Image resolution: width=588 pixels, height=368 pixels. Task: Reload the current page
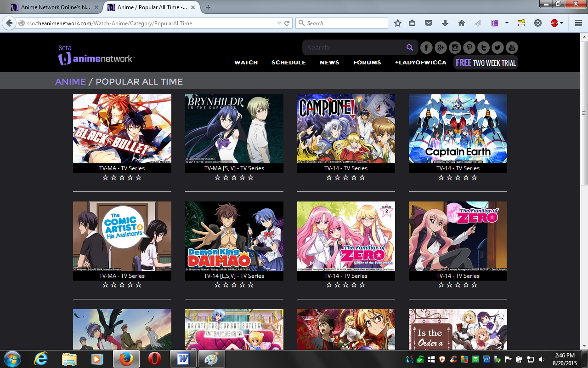(287, 23)
